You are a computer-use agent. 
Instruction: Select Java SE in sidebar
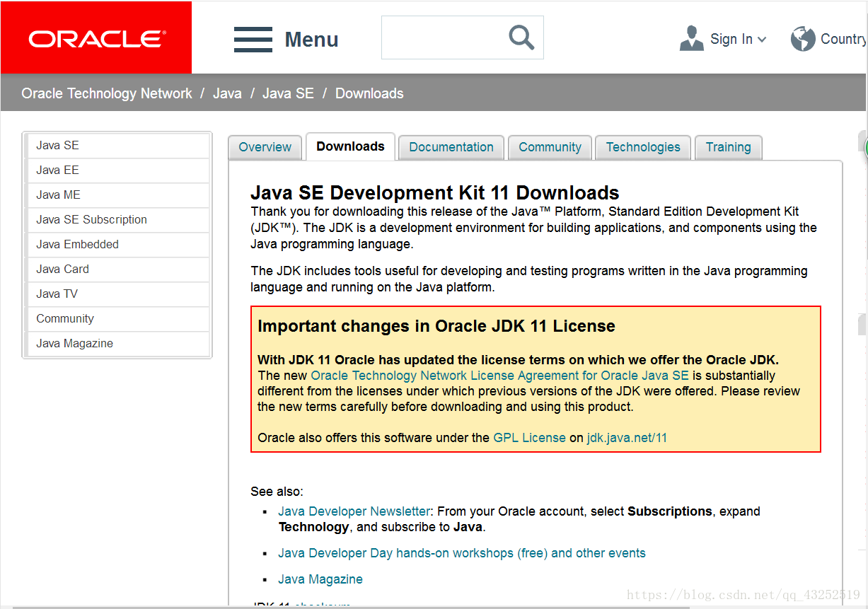(x=118, y=146)
